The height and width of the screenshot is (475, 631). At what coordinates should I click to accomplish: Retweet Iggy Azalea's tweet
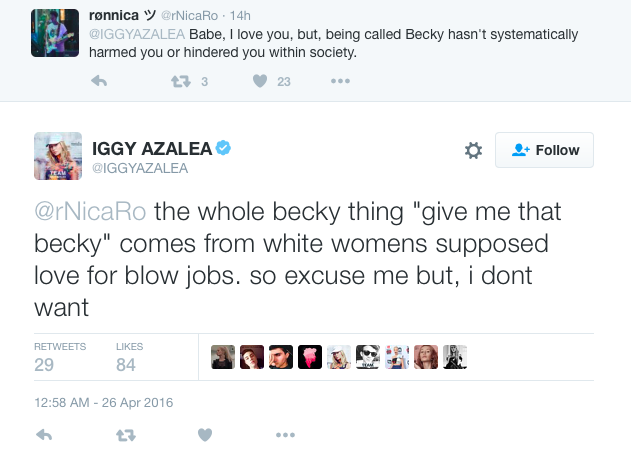click(125, 435)
